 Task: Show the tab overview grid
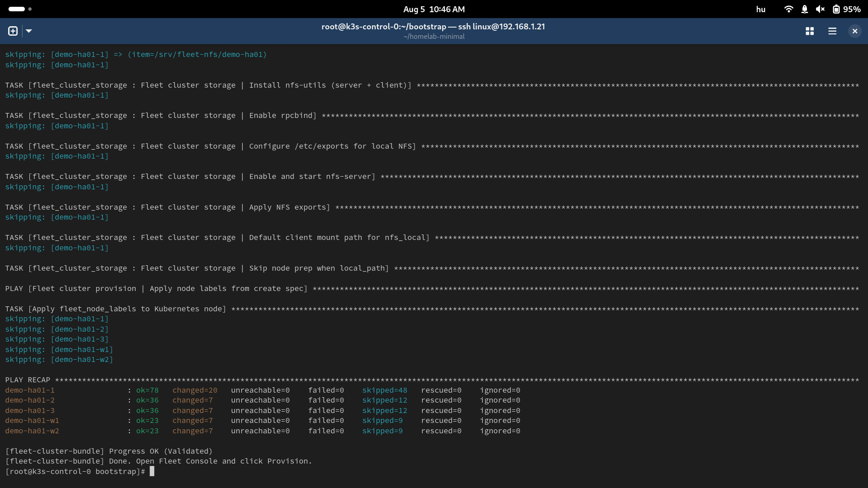click(810, 31)
